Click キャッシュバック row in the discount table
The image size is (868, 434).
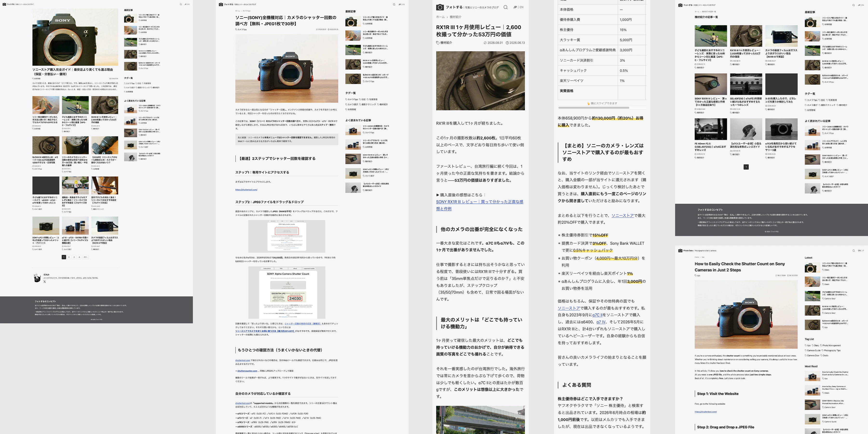click(x=602, y=70)
